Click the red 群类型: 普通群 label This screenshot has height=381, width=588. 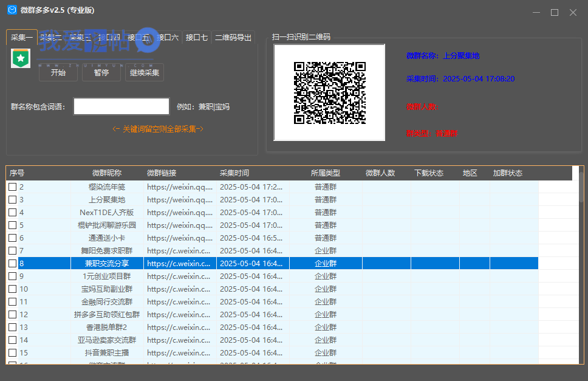(x=432, y=134)
